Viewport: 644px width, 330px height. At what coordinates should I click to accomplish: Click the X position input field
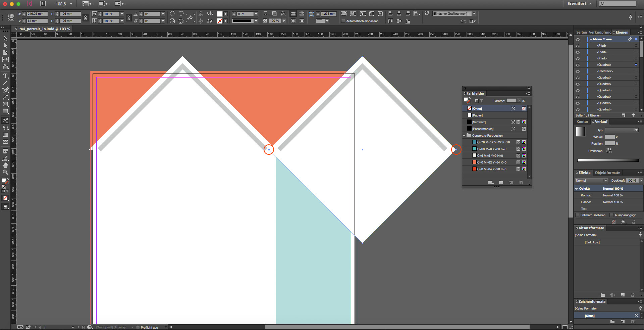pos(37,14)
